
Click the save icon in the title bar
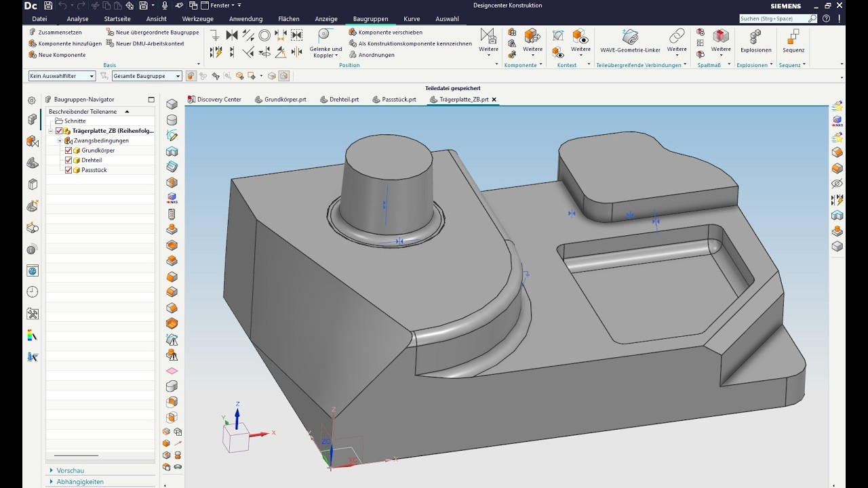[47, 5]
